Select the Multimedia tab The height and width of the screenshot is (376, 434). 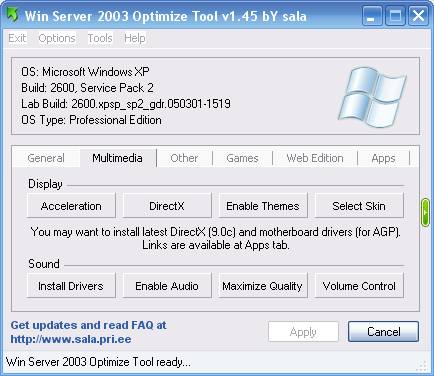(x=117, y=158)
